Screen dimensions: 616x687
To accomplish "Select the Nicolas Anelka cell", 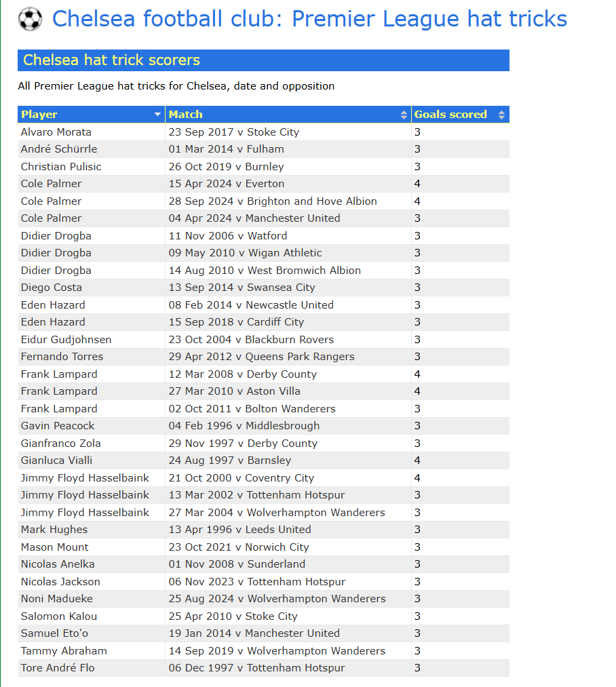I will coord(91,564).
